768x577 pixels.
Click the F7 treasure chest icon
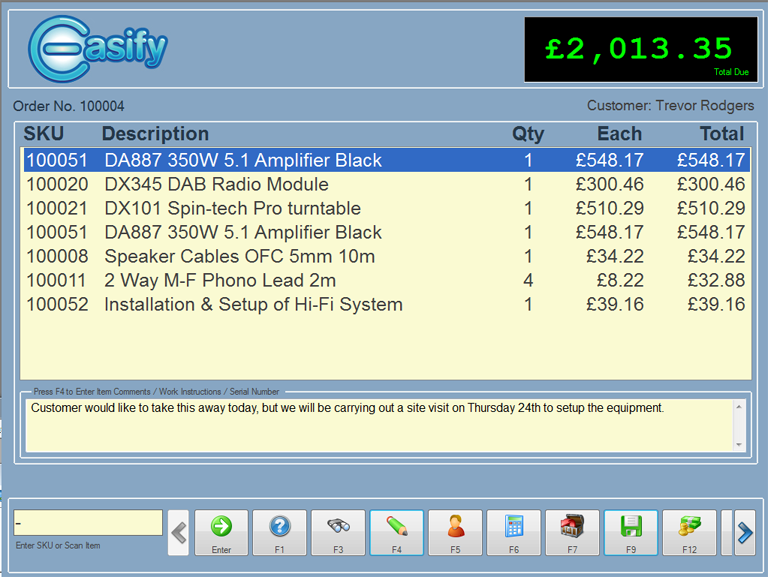click(x=572, y=532)
